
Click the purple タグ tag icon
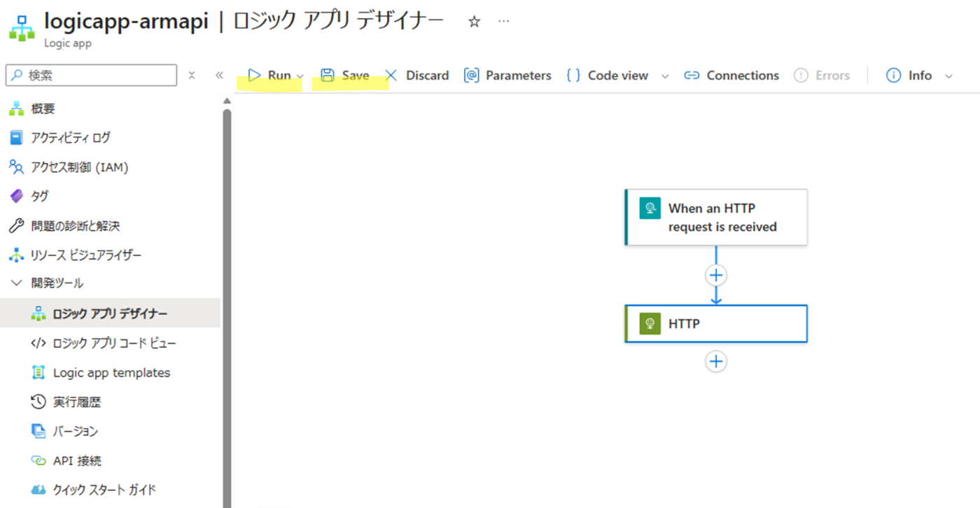[16, 197]
